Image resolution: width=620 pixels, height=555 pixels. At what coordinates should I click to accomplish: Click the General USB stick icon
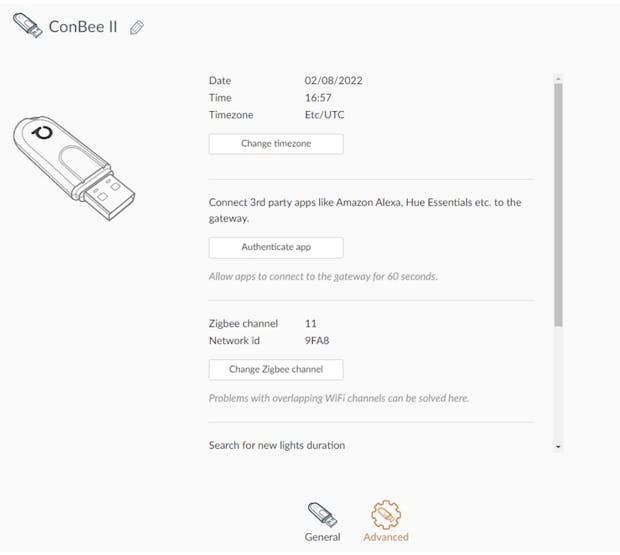point(322,514)
